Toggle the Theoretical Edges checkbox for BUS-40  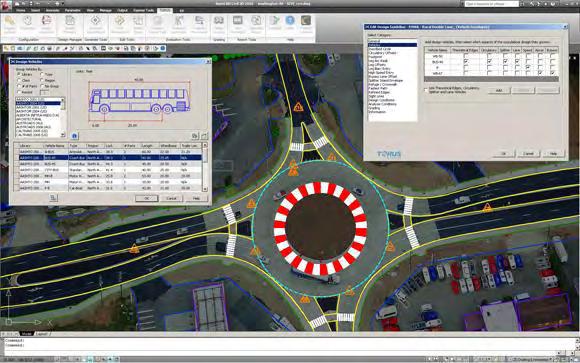click(466, 62)
